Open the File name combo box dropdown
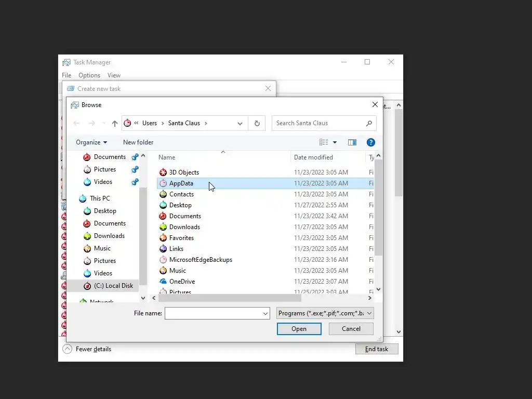The image size is (532, 399). click(265, 313)
